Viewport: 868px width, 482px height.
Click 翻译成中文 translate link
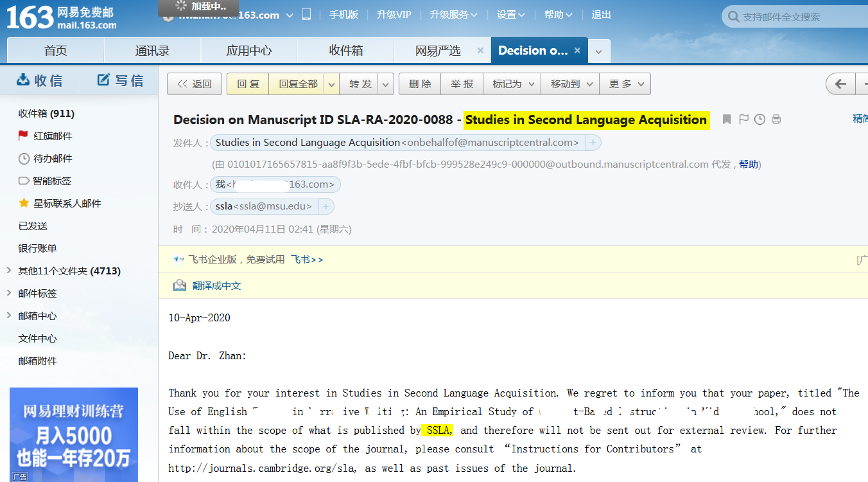pos(216,286)
